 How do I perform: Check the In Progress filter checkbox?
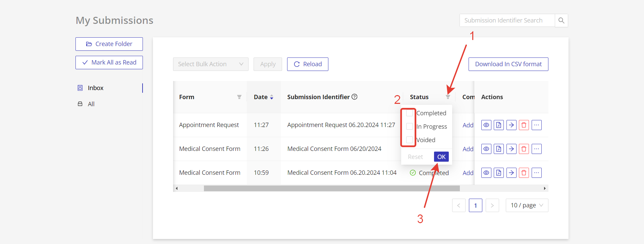pos(409,127)
